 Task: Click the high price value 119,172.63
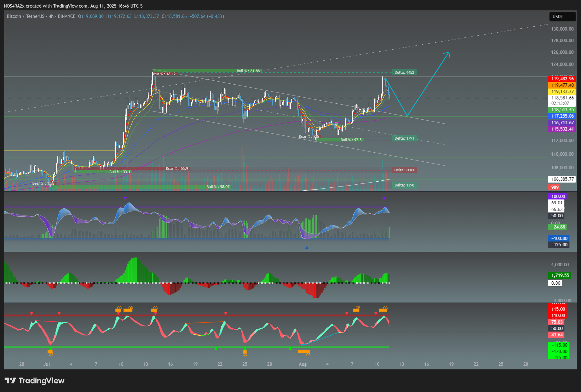120,16
